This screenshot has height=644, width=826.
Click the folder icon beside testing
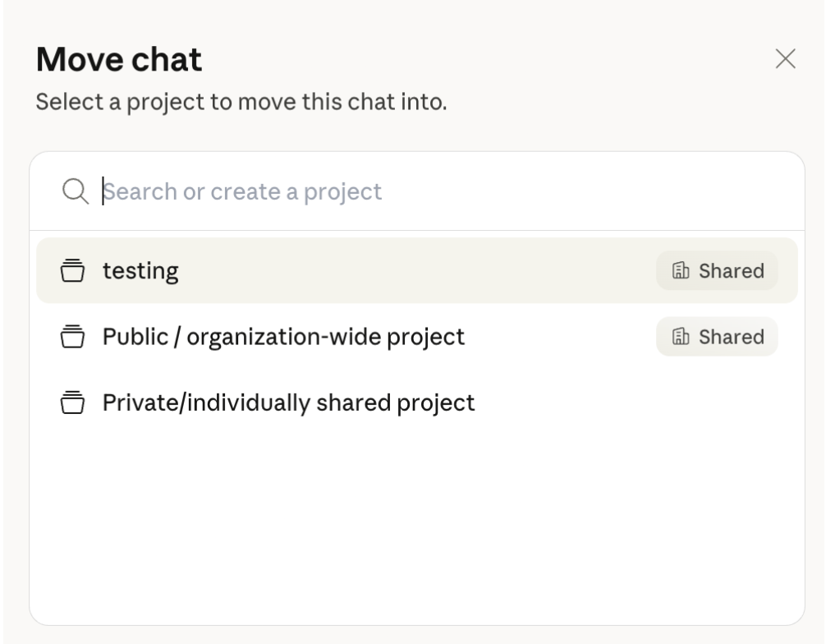point(74,271)
